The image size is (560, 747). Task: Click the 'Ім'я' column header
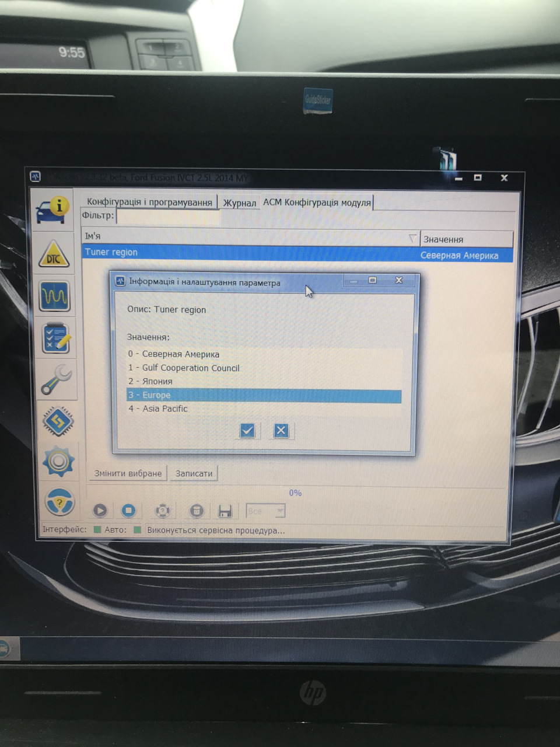pos(251,236)
